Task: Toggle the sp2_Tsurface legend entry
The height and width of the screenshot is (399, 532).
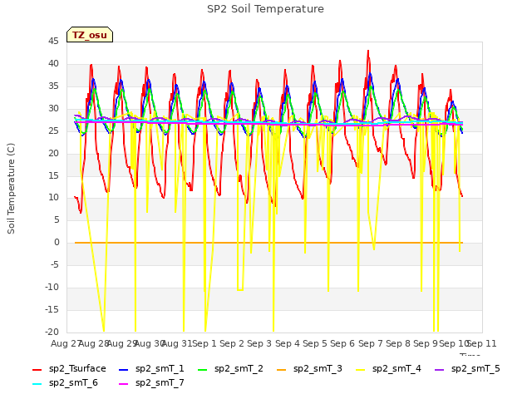Action: tap(69, 369)
